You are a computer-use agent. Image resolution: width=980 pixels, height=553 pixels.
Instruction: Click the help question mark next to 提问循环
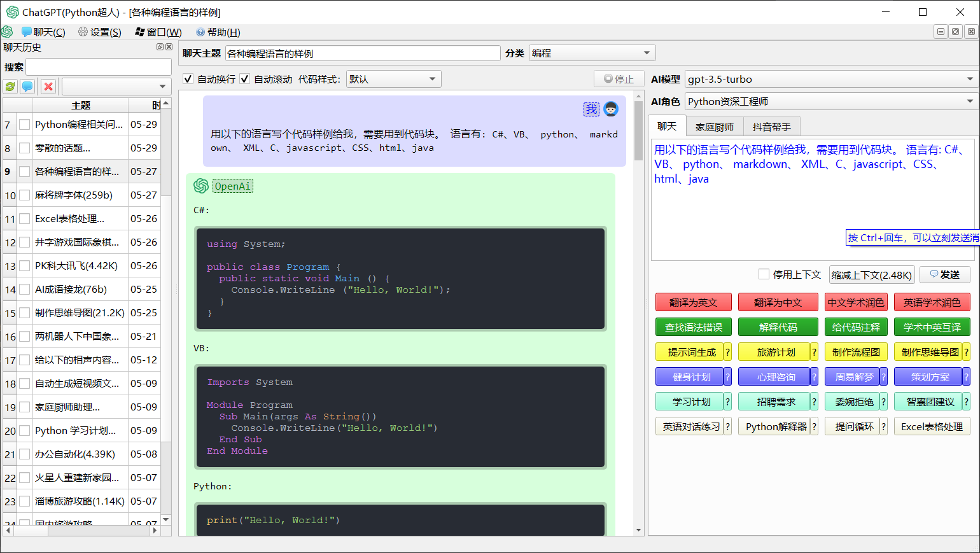883,426
